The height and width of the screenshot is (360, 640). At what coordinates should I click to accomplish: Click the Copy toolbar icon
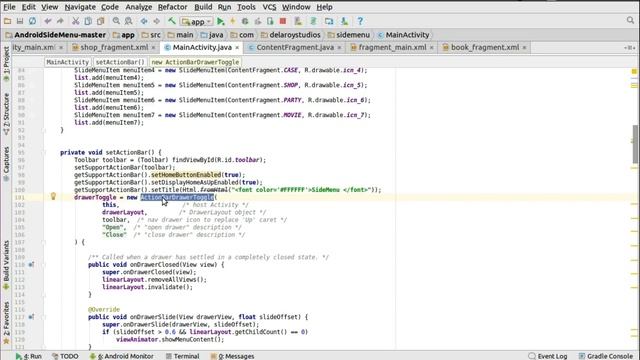click(88, 21)
